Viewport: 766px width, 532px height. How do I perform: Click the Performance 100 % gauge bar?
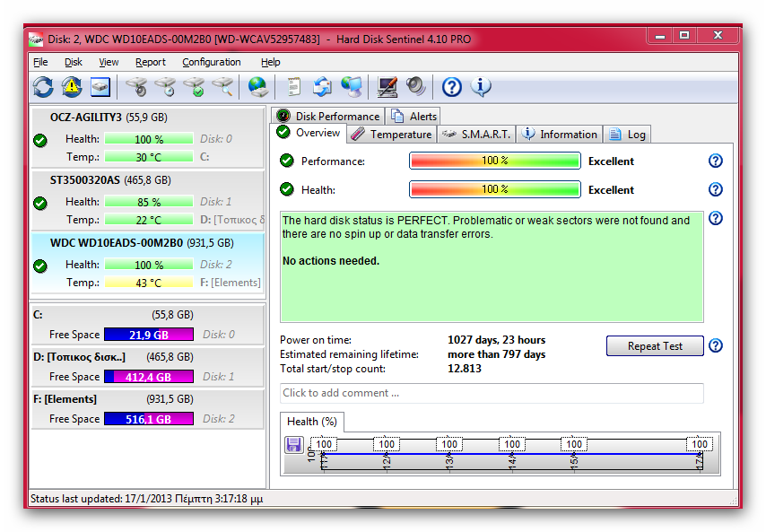click(495, 161)
